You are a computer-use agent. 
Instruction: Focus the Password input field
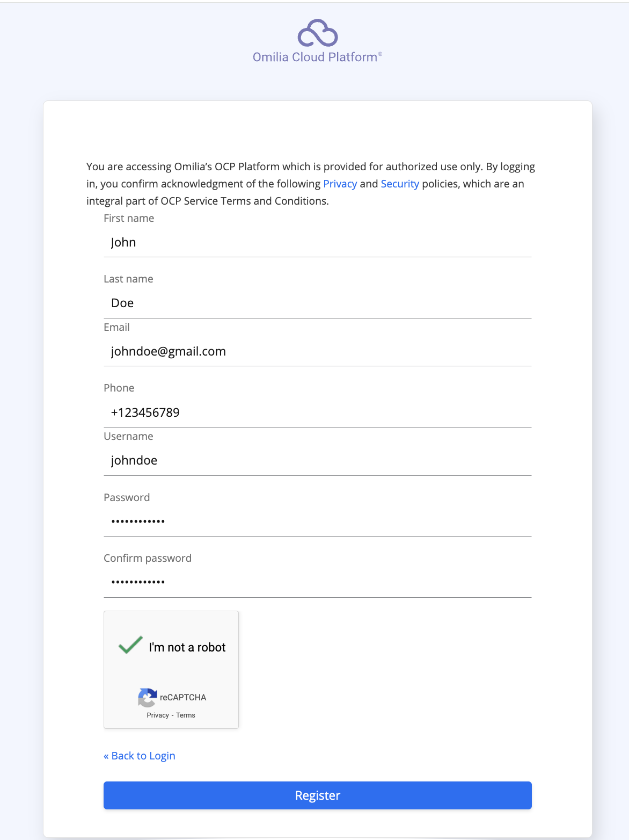(x=317, y=522)
